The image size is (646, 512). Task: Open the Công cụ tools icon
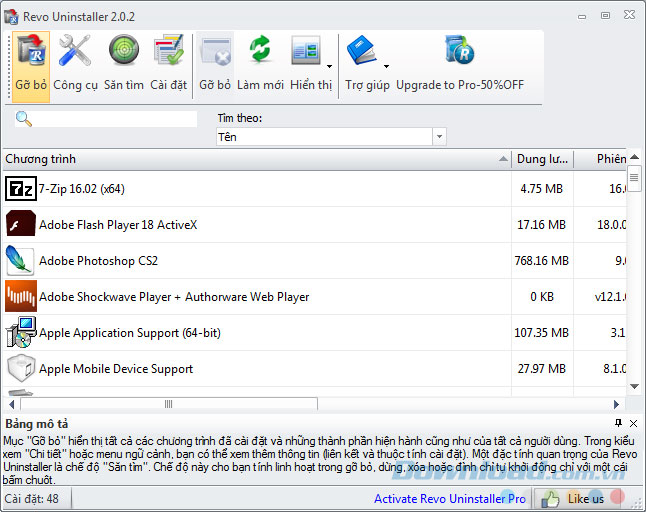[x=75, y=51]
